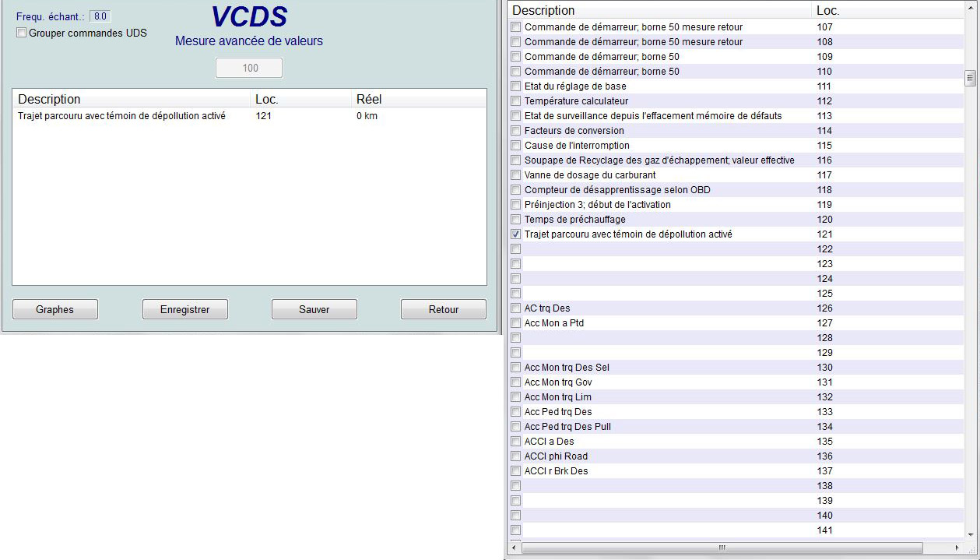
Task: Click the vertical scrollbar up arrow
Action: pyautogui.click(x=970, y=9)
